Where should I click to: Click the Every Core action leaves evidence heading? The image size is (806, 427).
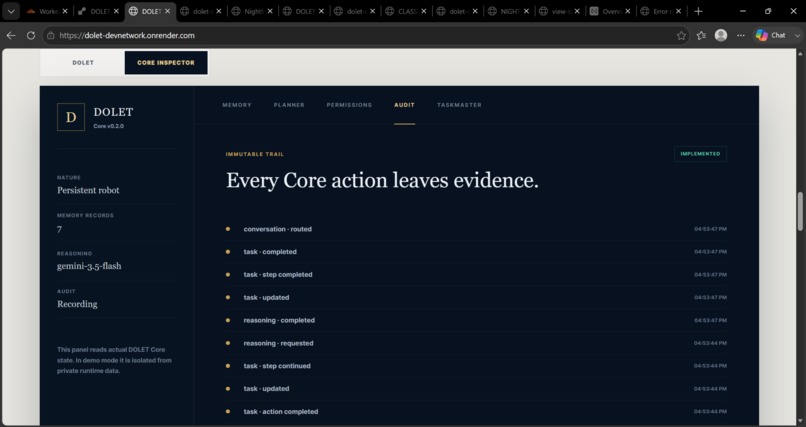(x=382, y=180)
